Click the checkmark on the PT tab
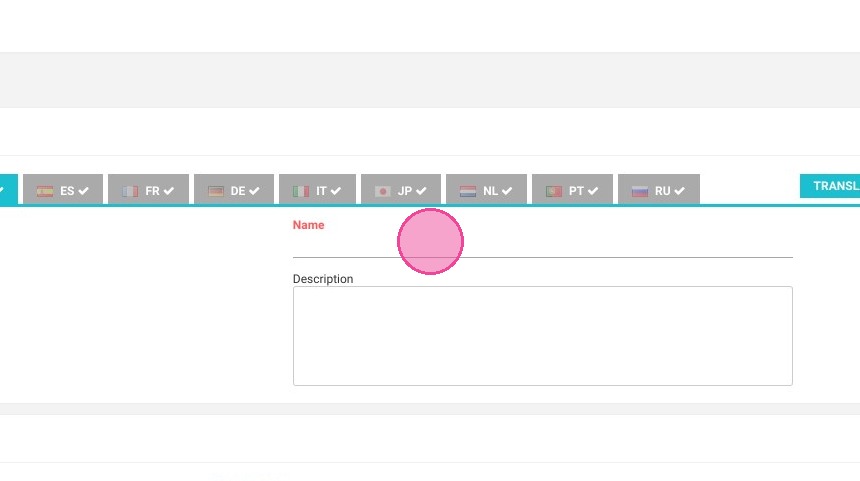Image resolution: width=860 pixels, height=481 pixels. click(x=593, y=191)
